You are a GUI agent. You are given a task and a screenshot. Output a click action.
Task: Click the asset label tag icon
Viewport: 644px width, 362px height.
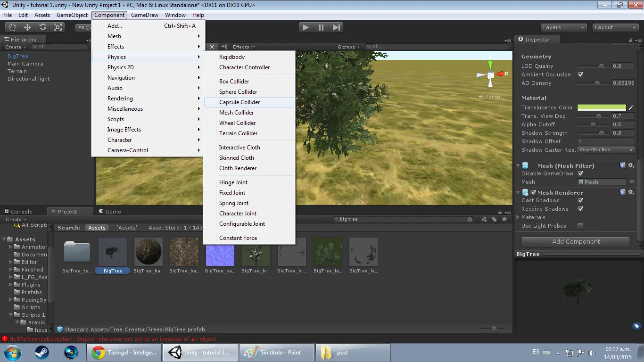[x=636, y=326]
